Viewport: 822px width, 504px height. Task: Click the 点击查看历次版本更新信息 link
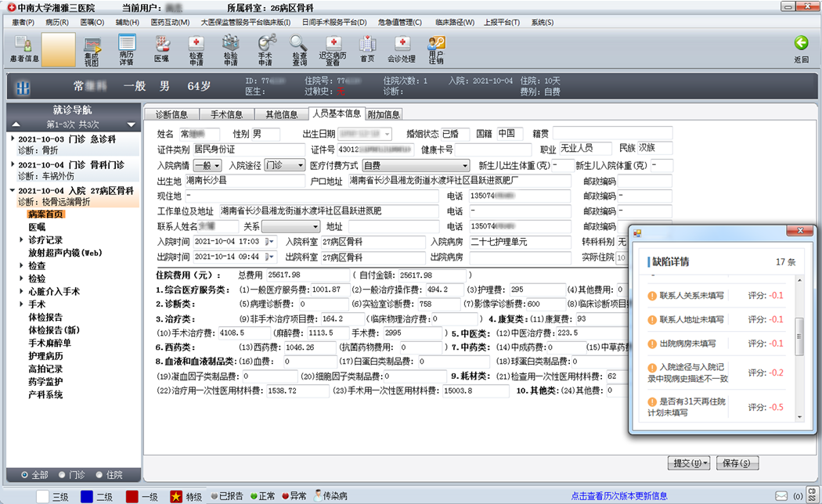tap(619, 496)
